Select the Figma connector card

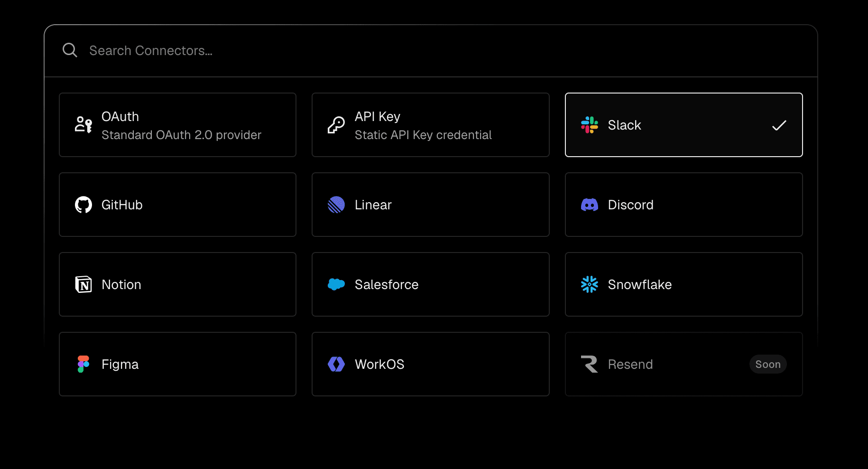tap(177, 364)
